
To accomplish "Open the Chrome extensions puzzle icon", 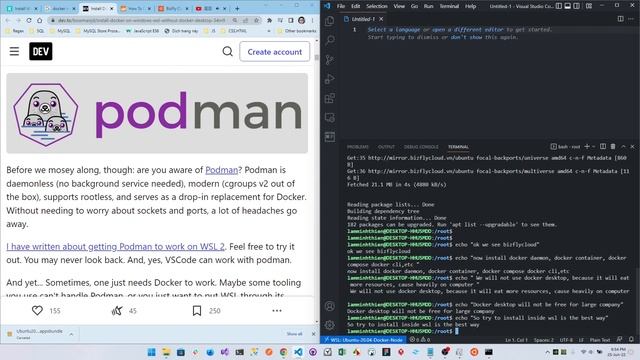I will pyautogui.click(x=269, y=20).
